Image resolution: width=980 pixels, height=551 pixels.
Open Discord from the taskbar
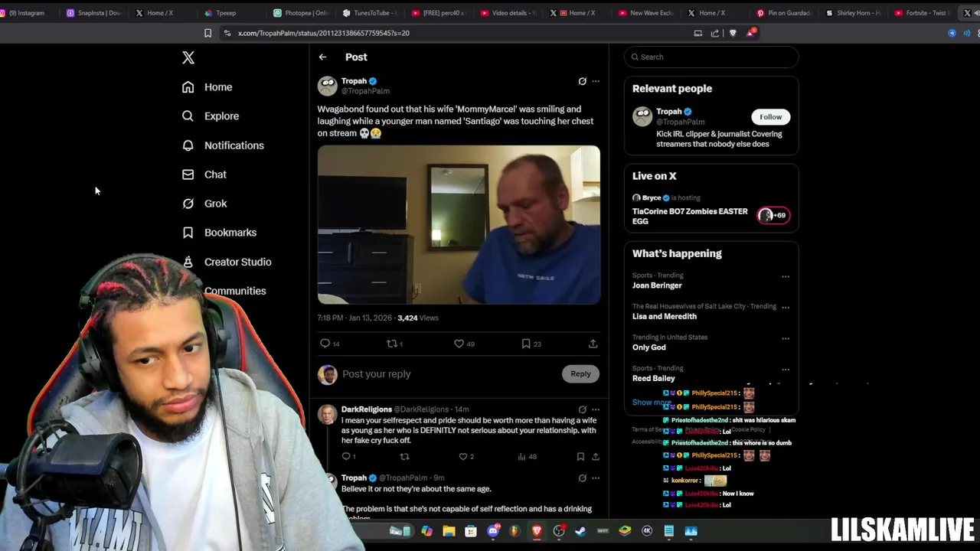493,531
